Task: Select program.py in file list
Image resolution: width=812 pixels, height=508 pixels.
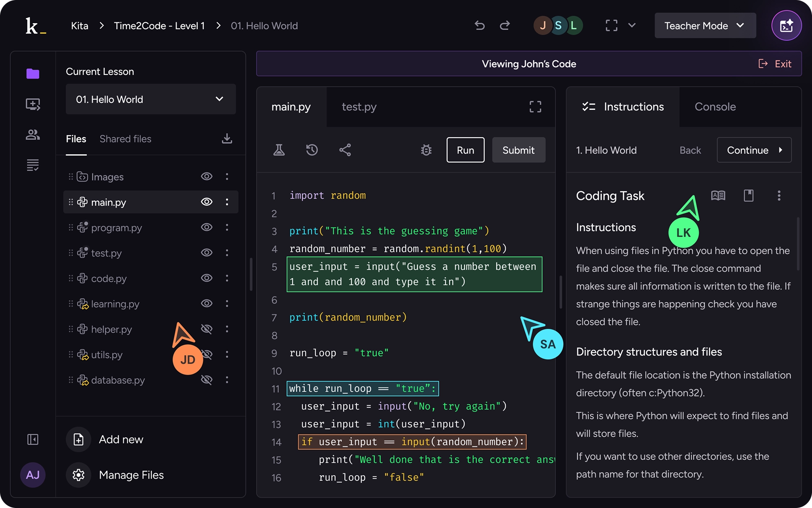Action: point(116,228)
